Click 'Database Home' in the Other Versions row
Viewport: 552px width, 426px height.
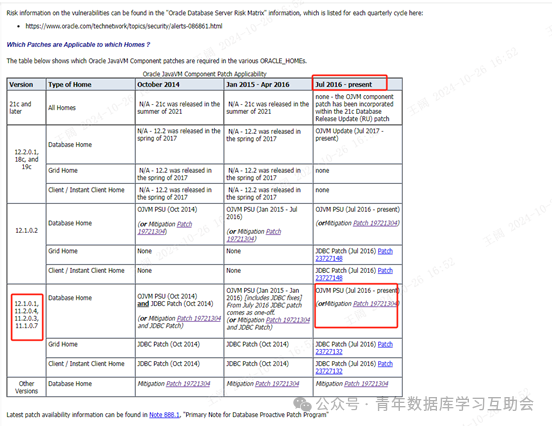pyautogui.click(x=70, y=384)
